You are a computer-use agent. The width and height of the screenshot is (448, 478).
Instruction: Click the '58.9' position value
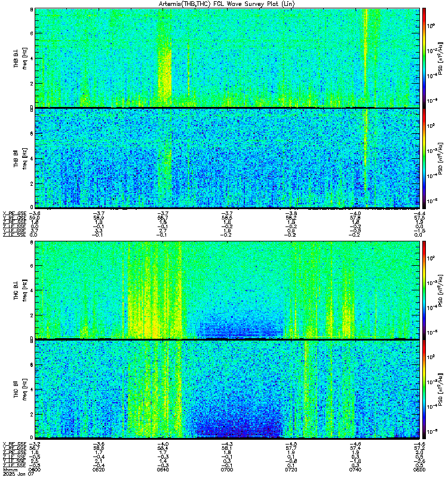(x=99, y=217)
